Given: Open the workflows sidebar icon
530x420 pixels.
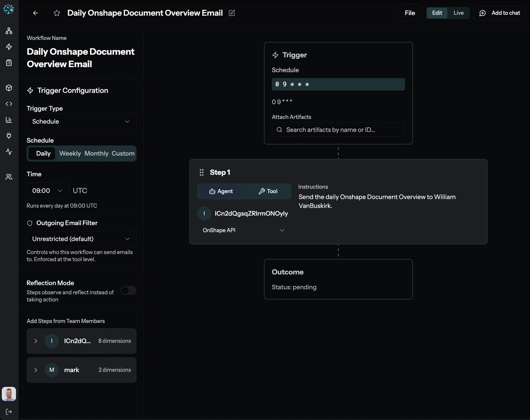Looking at the screenshot, I should click(9, 31).
